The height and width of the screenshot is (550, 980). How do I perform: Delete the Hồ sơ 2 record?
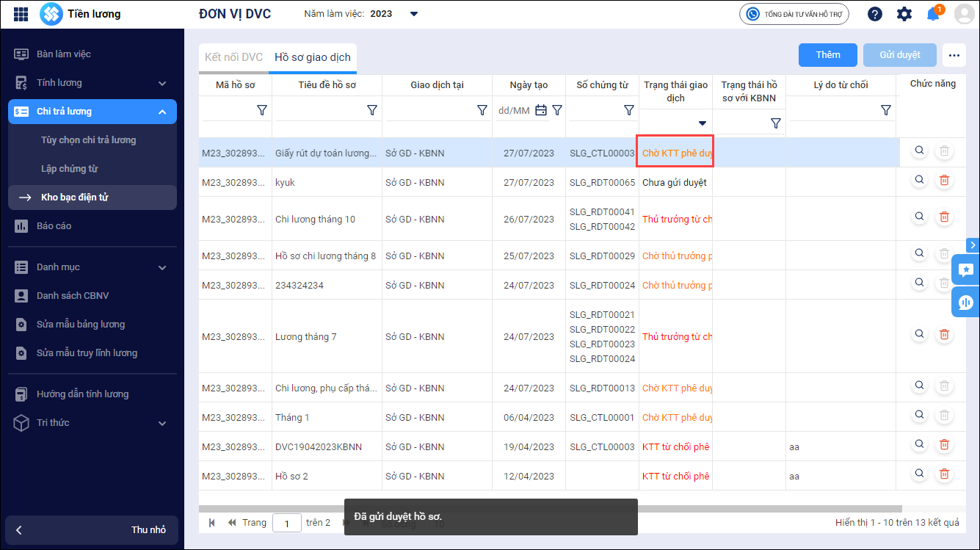[x=945, y=474]
